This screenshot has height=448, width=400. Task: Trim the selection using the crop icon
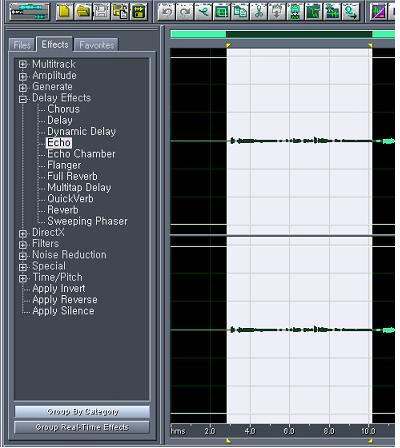click(x=222, y=12)
